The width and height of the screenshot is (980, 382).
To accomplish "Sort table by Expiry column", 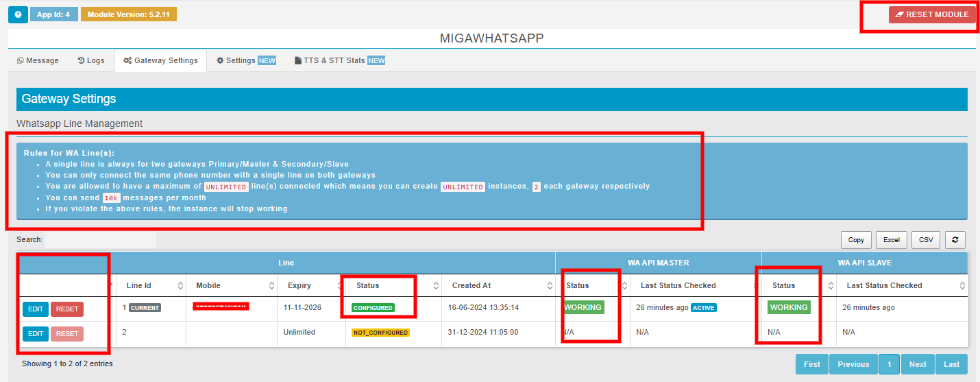I will point(311,285).
